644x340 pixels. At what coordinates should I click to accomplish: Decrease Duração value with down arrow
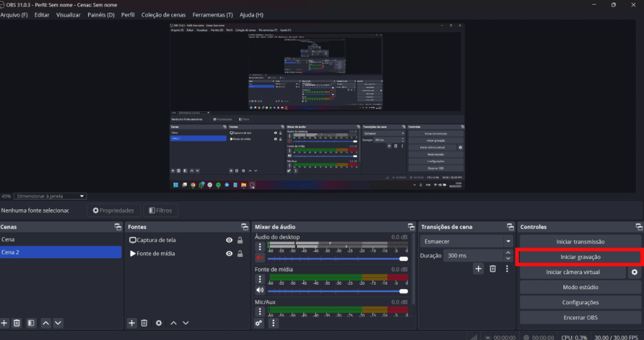click(x=508, y=258)
